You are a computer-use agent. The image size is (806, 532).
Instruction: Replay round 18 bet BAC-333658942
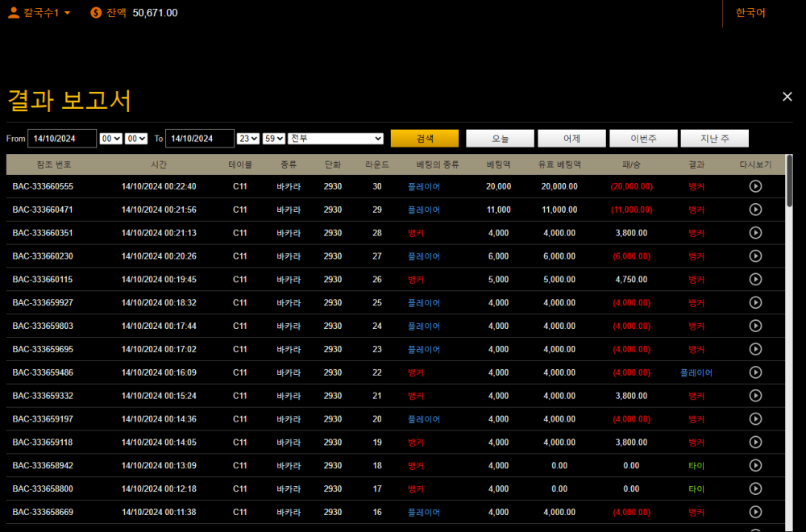click(x=755, y=465)
